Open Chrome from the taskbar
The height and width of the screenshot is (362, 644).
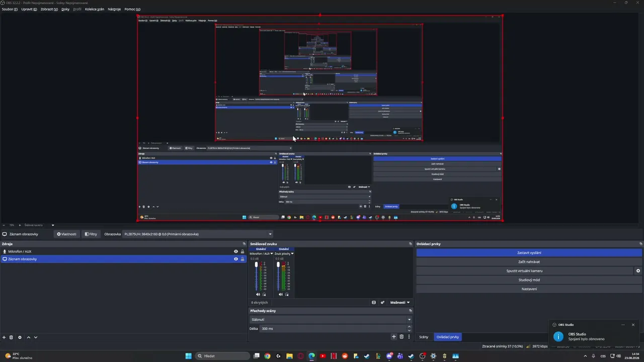[267, 356]
